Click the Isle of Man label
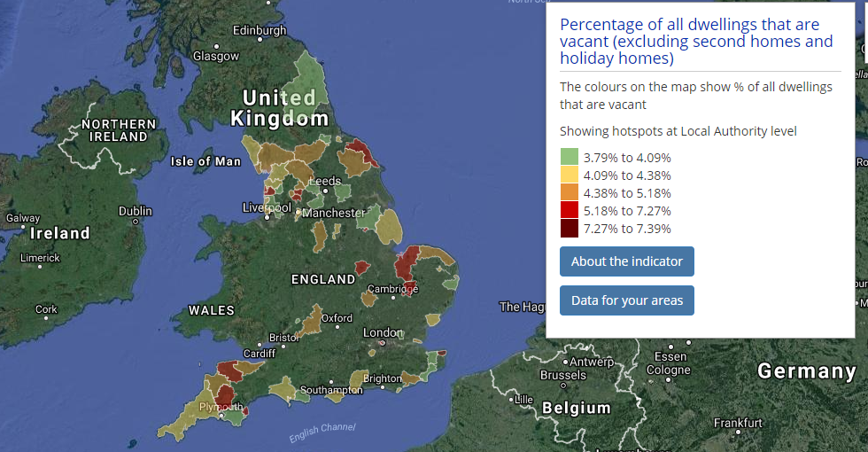The height and width of the screenshot is (452, 868). pyautogui.click(x=205, y=161)
